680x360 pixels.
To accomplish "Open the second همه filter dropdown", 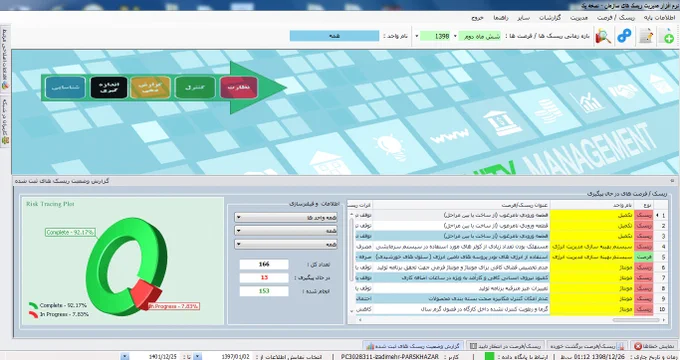I will coord(285,231).
